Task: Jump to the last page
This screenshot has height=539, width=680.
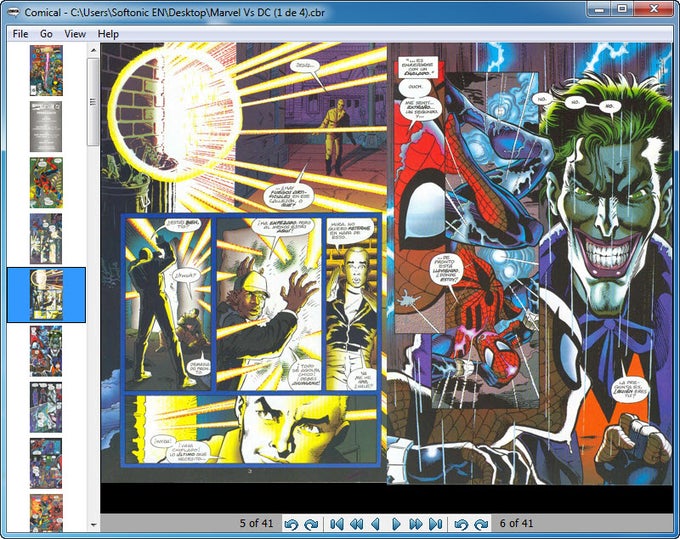Action: point(435,524)
